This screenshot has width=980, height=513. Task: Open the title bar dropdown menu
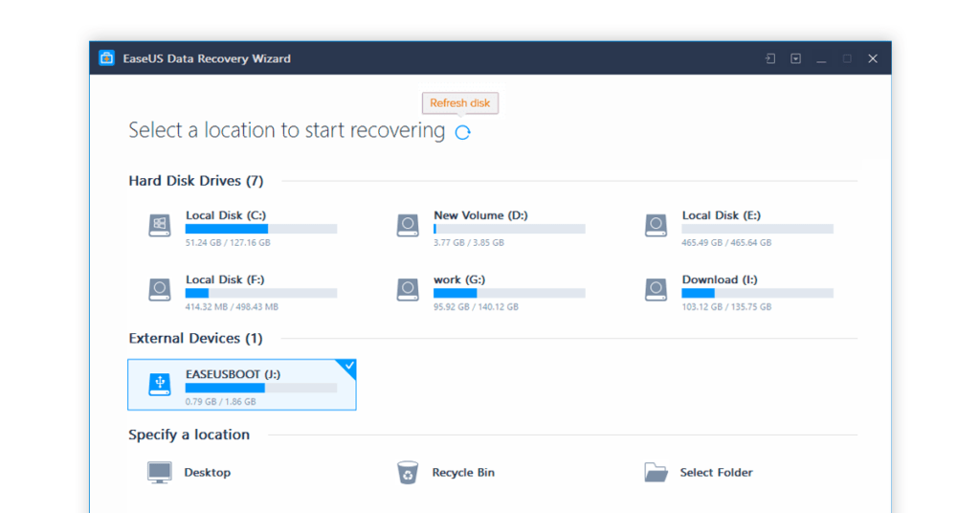pos(795,59)
